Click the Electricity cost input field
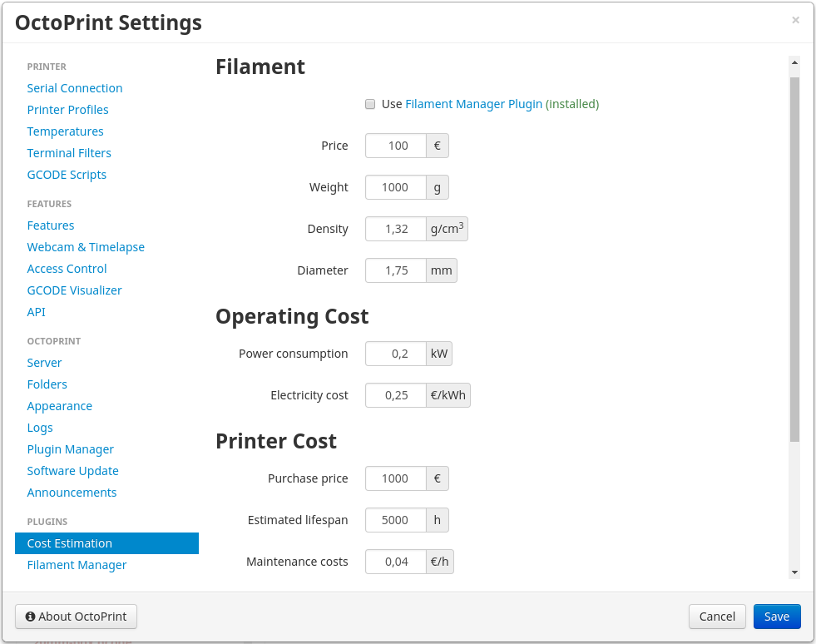This screenshot has height=644, width=816. pos(395,395)
